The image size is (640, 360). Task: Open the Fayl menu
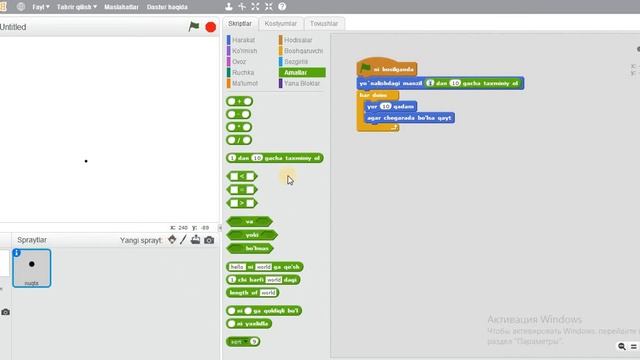[x=41, y=7]
